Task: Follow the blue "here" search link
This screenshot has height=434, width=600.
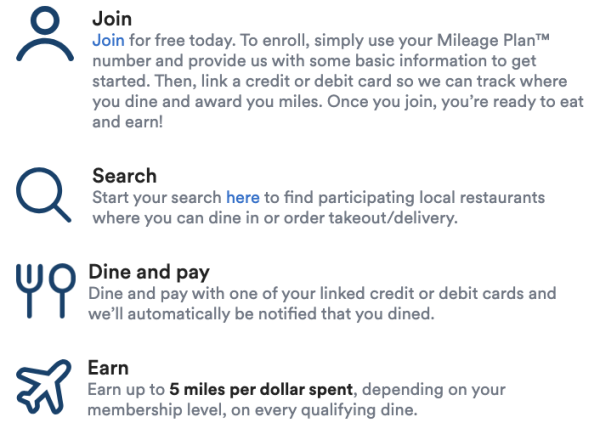Action: point(242,197)
